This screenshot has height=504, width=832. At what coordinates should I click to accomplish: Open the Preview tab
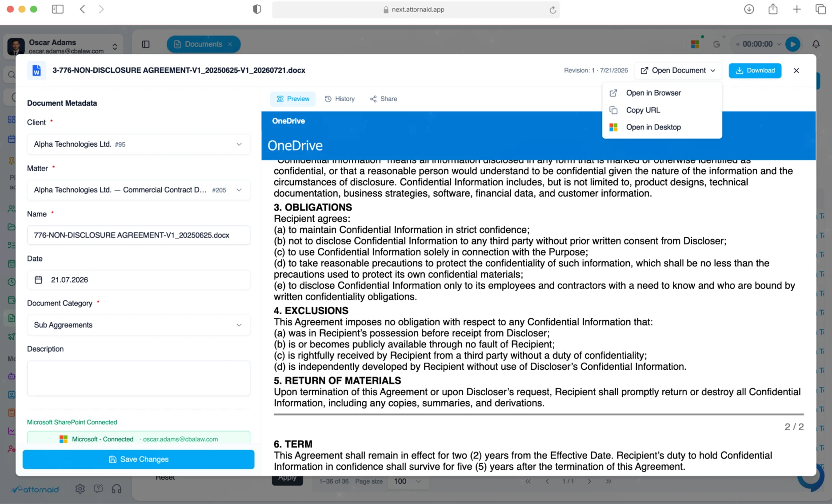tap(293, 99)
